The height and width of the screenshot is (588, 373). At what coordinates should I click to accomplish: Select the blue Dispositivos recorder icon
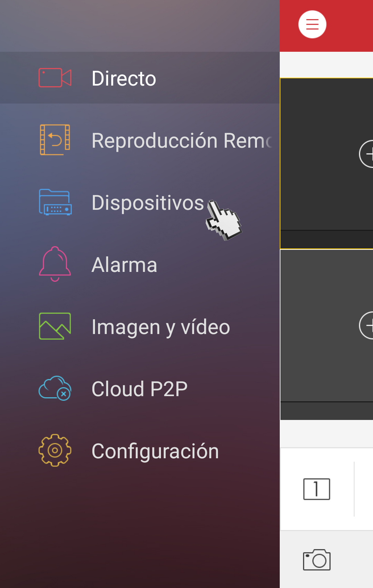pyautogui.click(x=55, y=202)
